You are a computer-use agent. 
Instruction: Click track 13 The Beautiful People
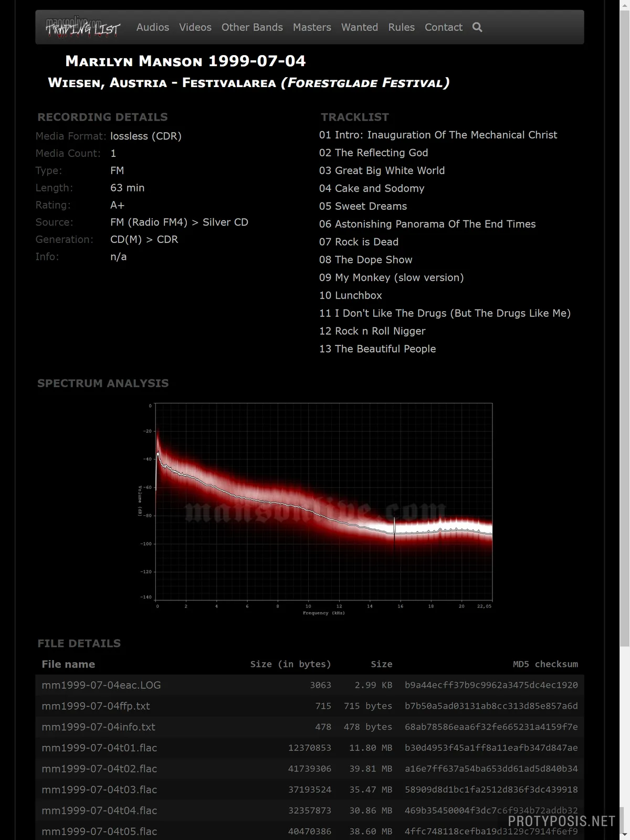pos(377,349)
